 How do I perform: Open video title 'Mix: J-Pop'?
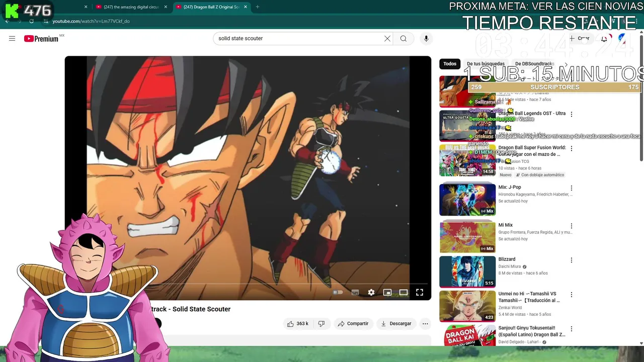(510, 187)
